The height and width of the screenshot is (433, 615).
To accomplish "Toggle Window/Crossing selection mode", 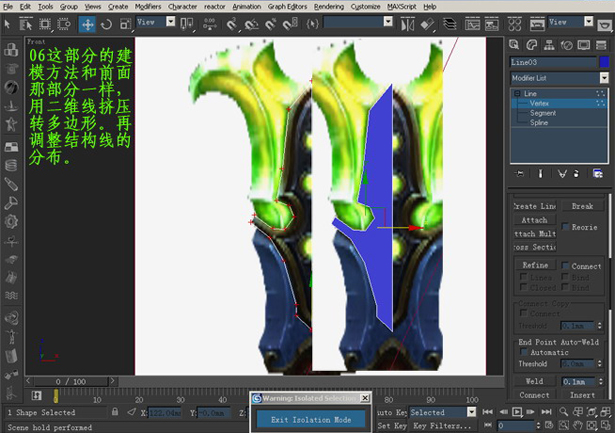I will [64, 24].
